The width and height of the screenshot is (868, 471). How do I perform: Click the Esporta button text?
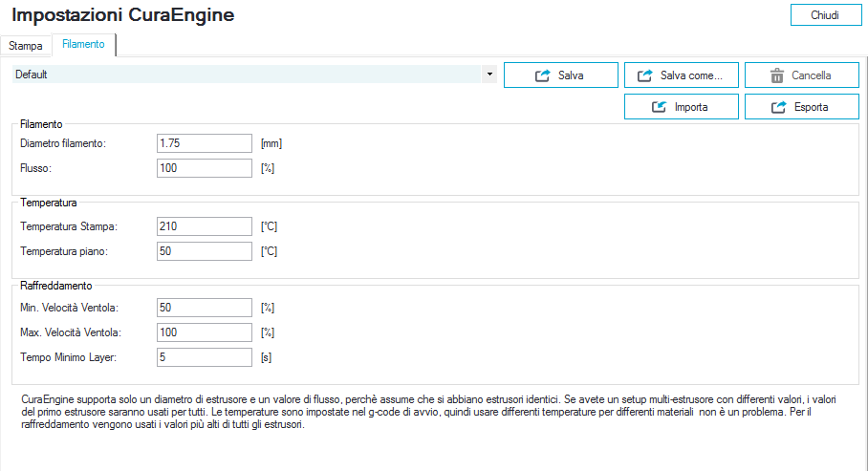[812, 107]
